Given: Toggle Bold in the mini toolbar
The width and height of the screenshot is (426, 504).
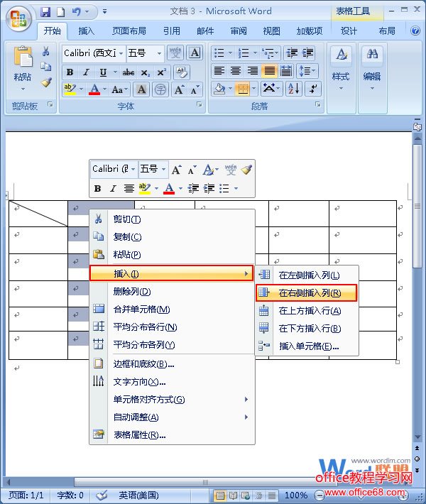Looking at the screenshot, I should pyautogui.click(x=97, y=188).
